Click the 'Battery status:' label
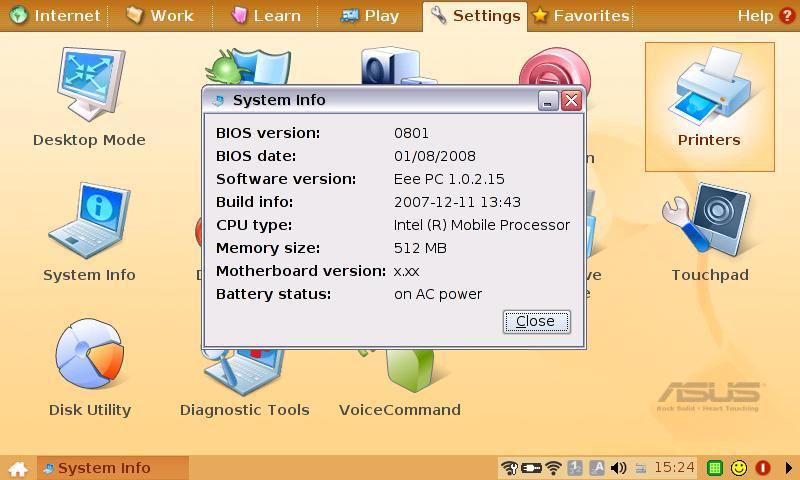 tap(273, 294)
